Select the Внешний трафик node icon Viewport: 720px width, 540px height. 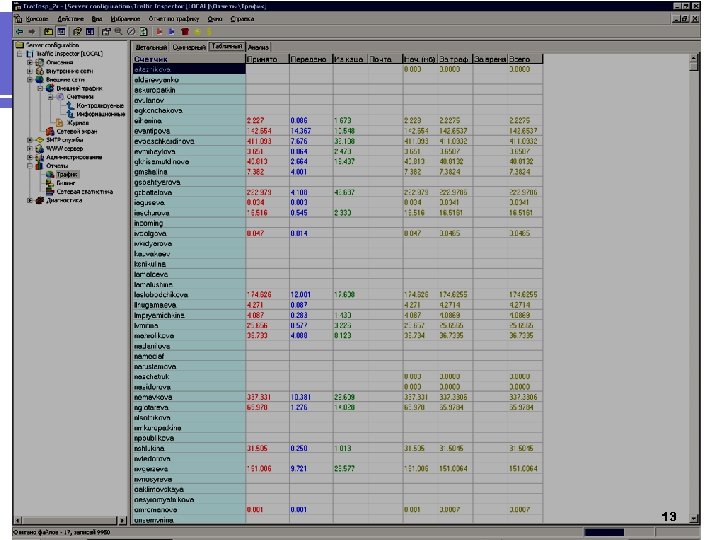[50, 88]
